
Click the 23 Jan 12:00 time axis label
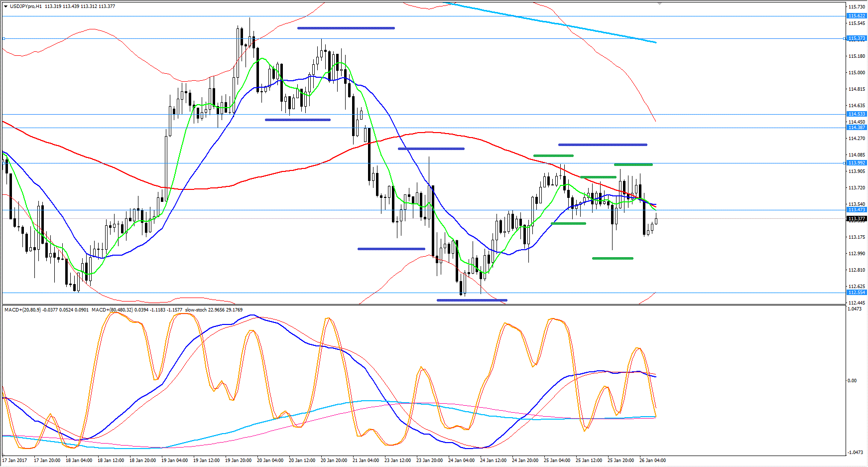(x=397, y=461)
